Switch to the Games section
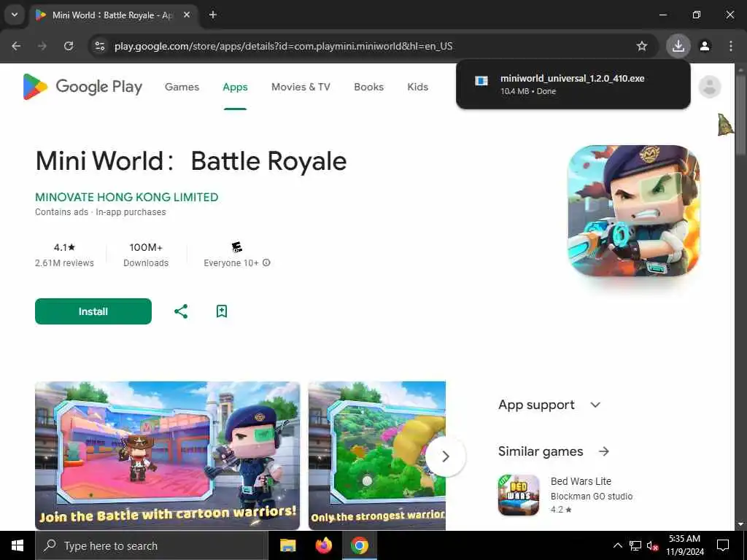 tap(182, 87)
